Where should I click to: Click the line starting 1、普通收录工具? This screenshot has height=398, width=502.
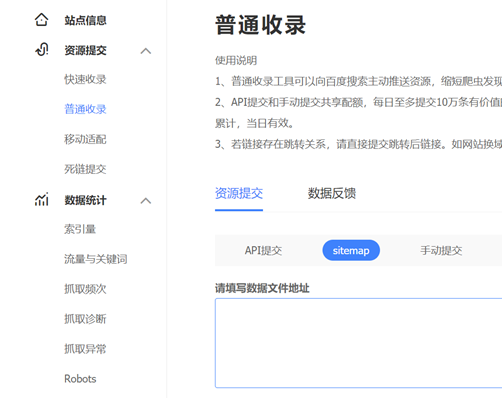click(359, 81)
